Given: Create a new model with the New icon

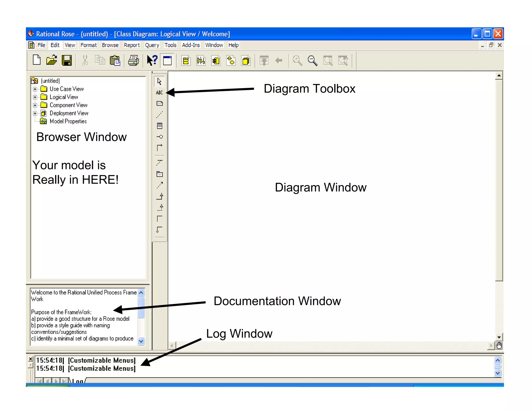Looking at the screenshot, I should pyautogui.click(x=37, y=61).
